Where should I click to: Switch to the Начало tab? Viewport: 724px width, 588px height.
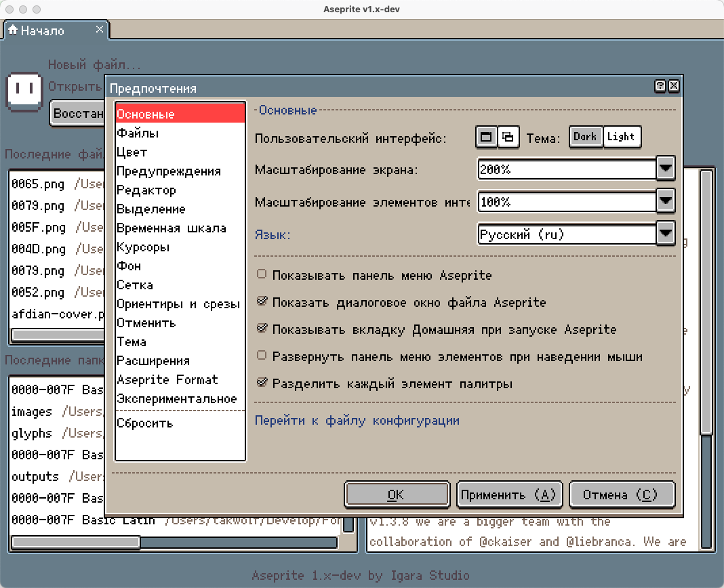[56, 30]
